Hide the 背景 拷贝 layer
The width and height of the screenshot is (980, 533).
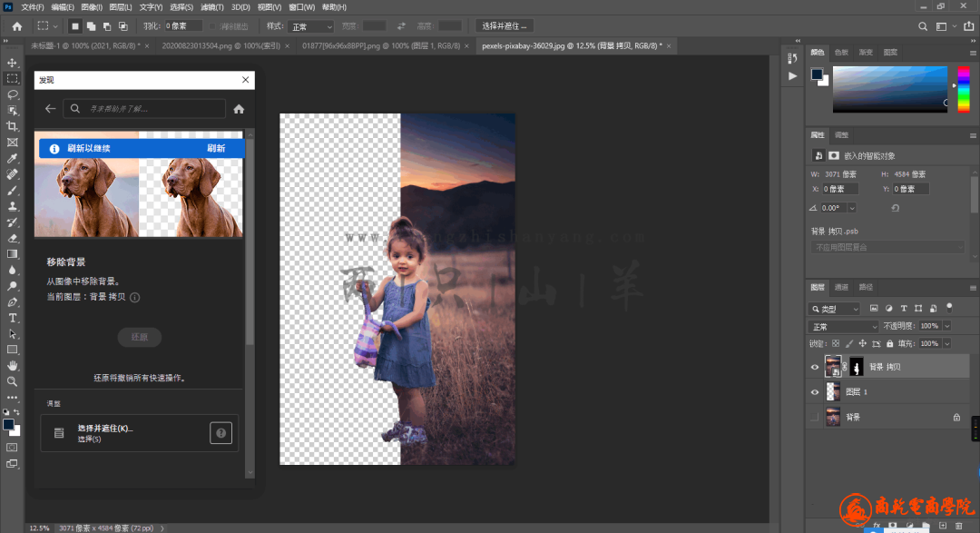pos(814,367)
